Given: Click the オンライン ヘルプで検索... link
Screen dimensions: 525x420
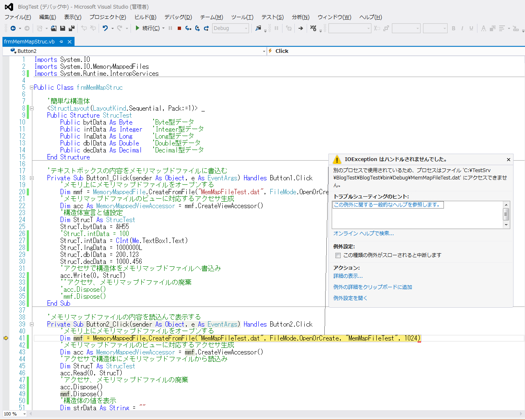Looking at the screenshot, I should point(363,234).
